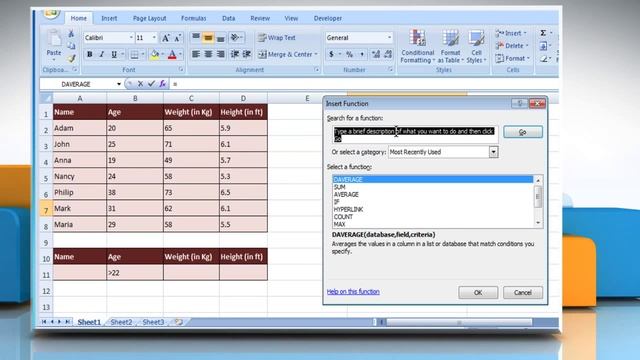Cancel formula entry with X icon
Image resolution: width=640 pixels, height=360 pixels.
point(140,84)
